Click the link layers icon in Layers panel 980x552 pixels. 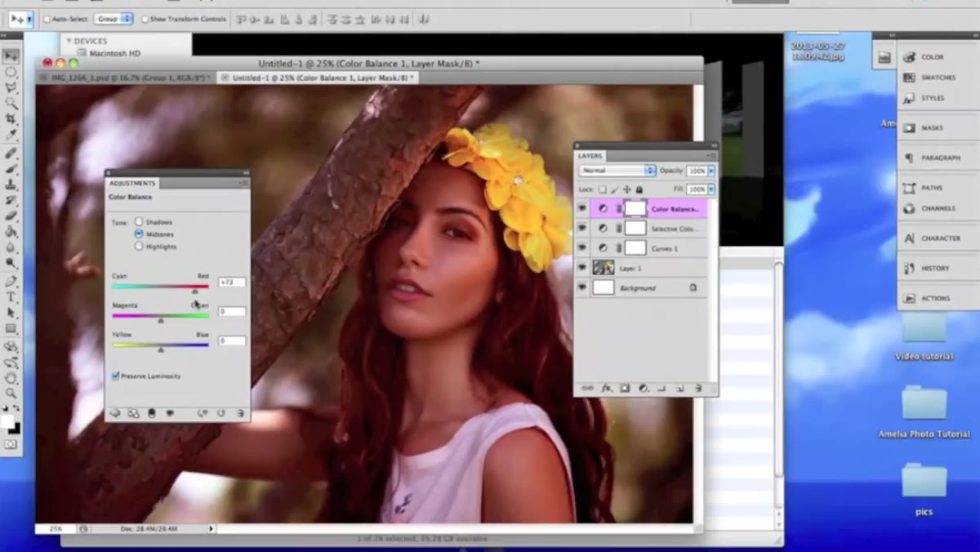click(x=587, y=389)
